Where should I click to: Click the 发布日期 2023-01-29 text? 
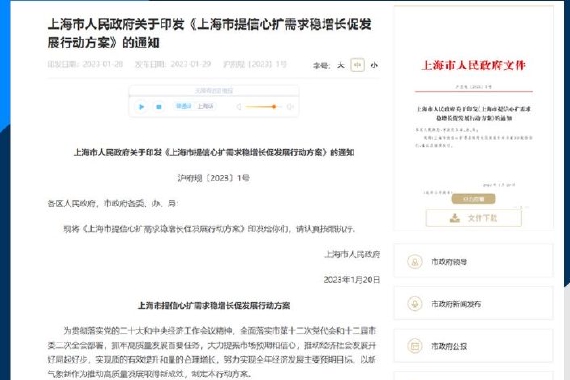173,64
